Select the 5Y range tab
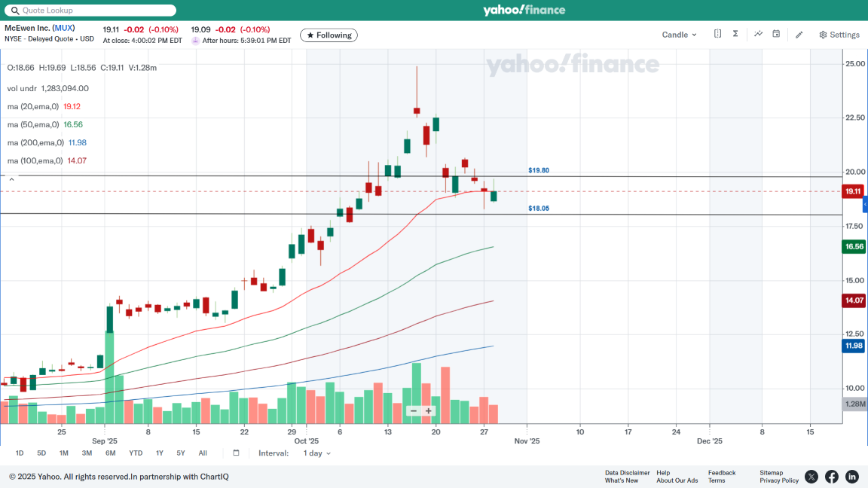 [x=181, y=453]
